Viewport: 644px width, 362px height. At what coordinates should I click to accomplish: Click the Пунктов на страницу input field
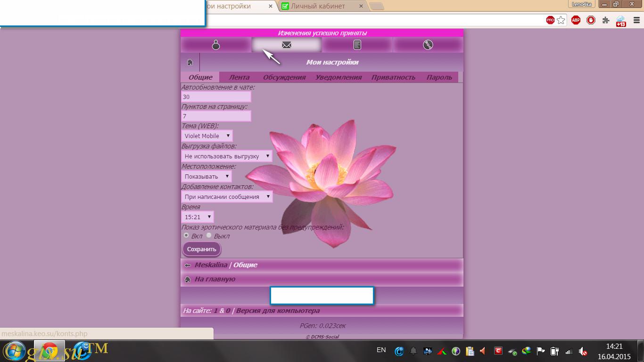pos(216,116)
